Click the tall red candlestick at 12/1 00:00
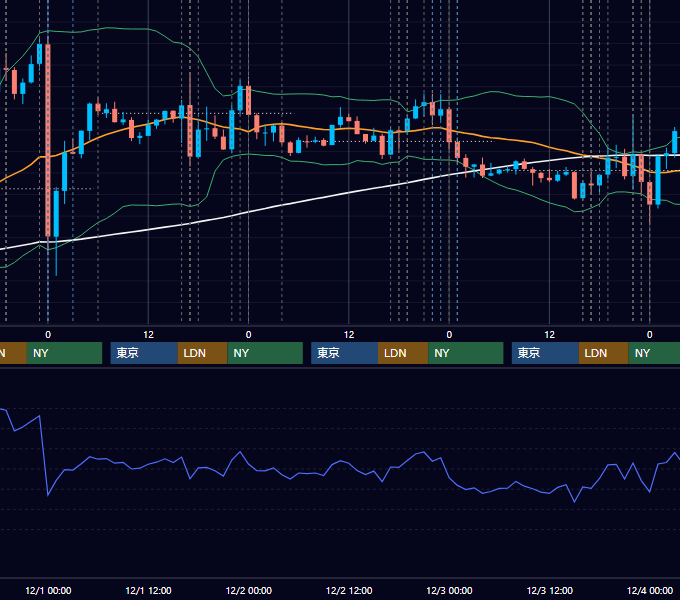Image resolution: width=680 pixels, height=600 pixels. [x=48, y=140]
